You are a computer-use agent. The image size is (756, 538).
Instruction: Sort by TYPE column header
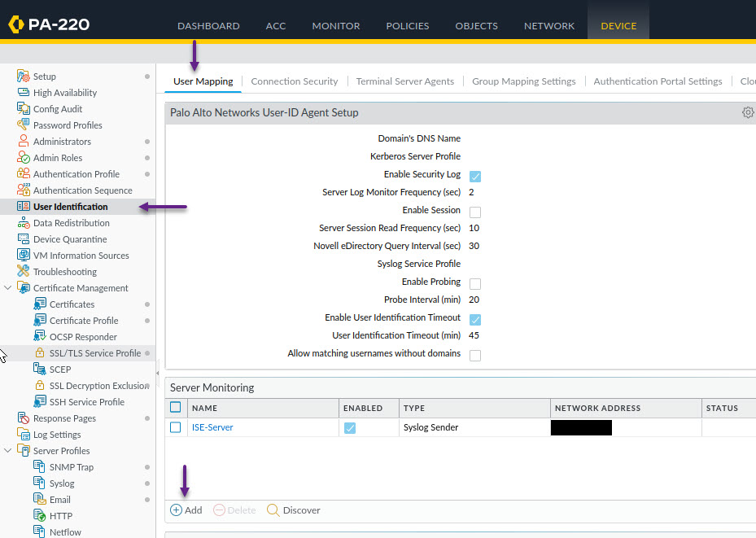click(474, 408)
